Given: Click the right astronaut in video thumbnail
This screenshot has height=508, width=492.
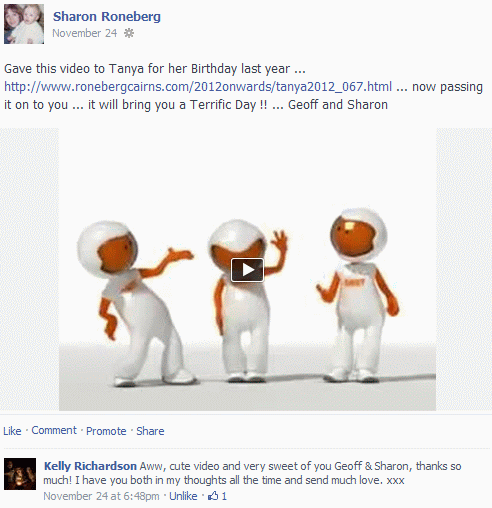Looking at the screenshot, I should 358,295.
